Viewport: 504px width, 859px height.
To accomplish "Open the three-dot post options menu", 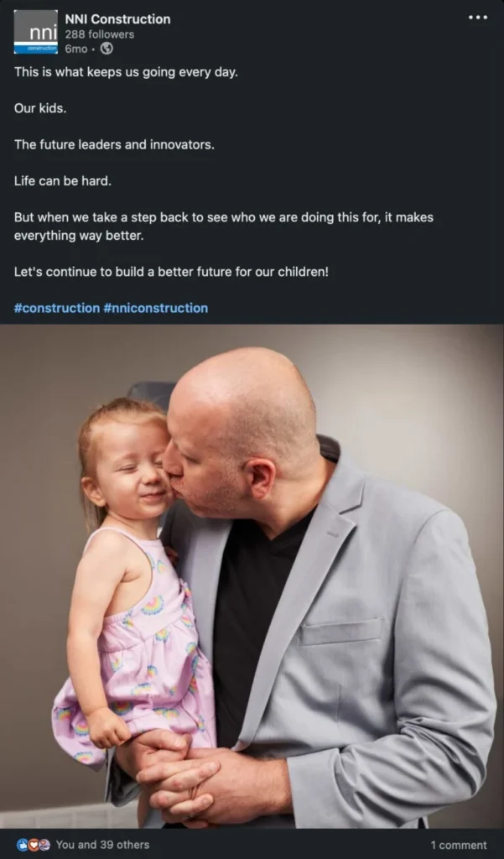I will click(478, 18).
